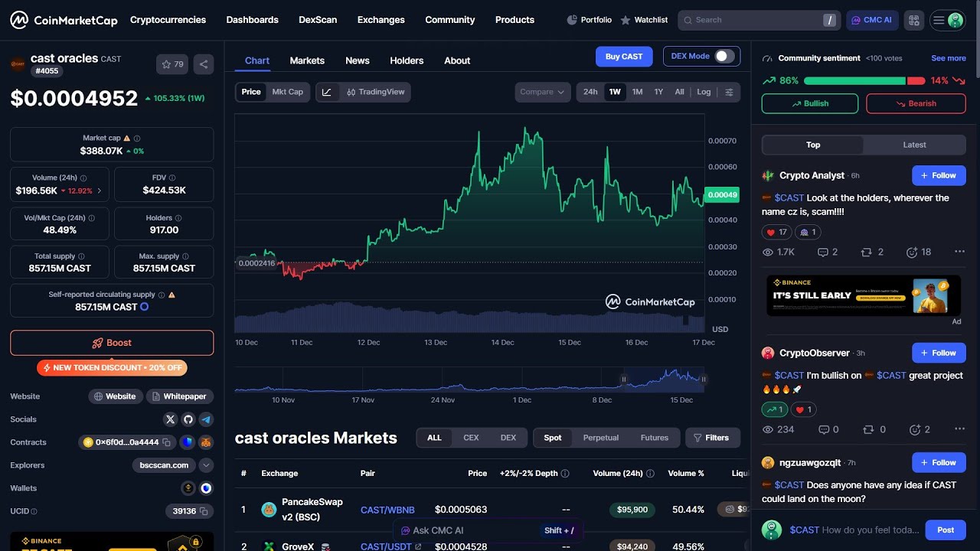This screenshot has height=551, width=980.
Task: Open more options on CryptoObserver post
Action: [959, 429]
